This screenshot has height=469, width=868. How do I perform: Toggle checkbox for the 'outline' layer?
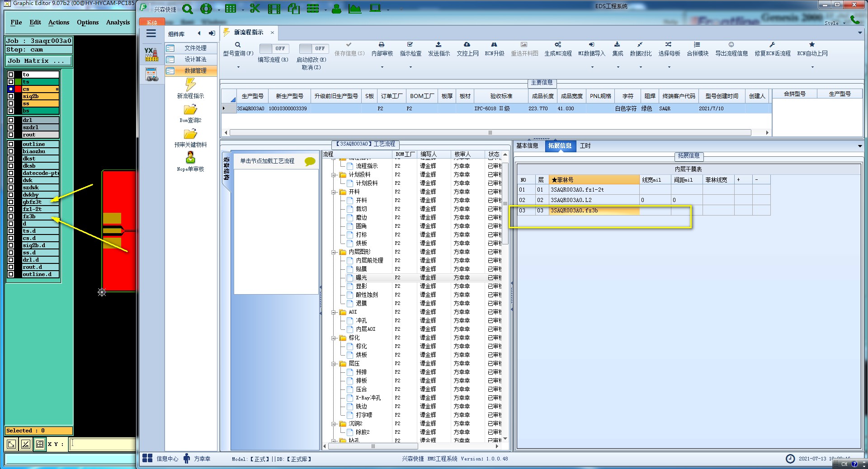11,144
